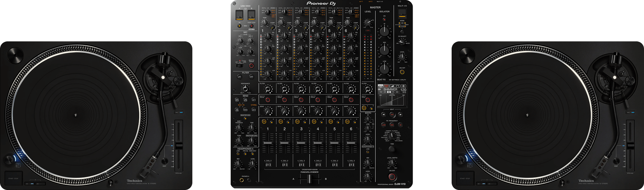
Task: Tap the SHIMMER effect name on display
Action: click(390, 89)
